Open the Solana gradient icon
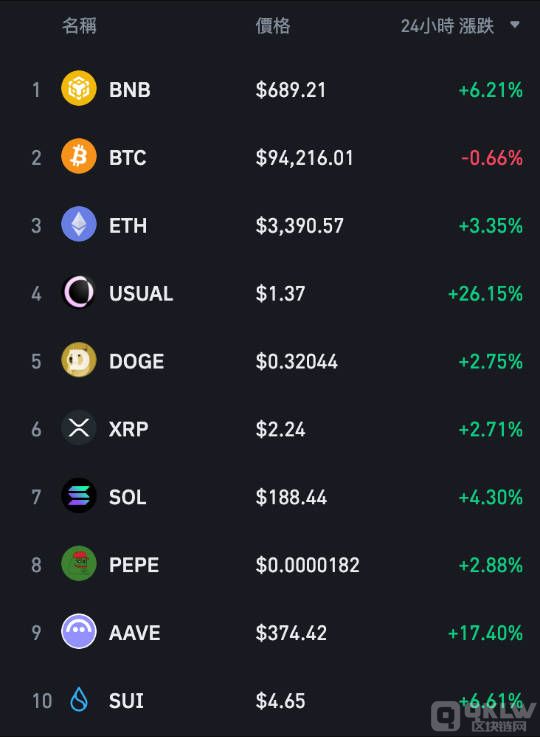540x737 pixels. pos(79,496)
